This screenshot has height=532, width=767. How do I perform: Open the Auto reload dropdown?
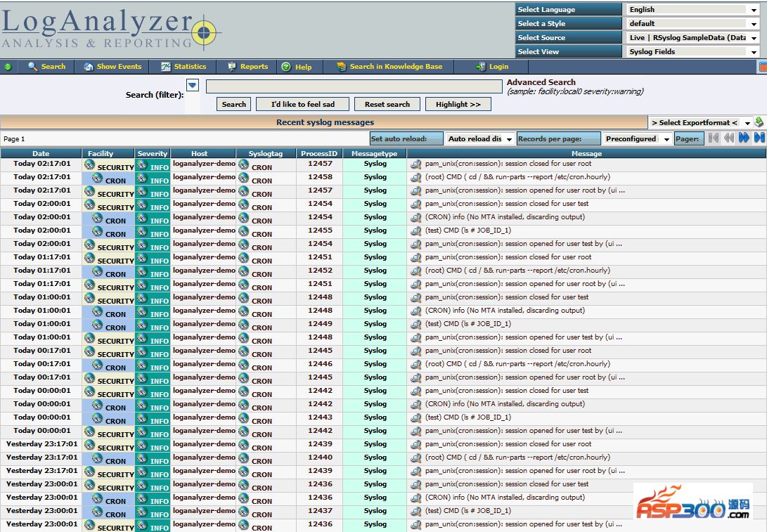pos(480,138)
